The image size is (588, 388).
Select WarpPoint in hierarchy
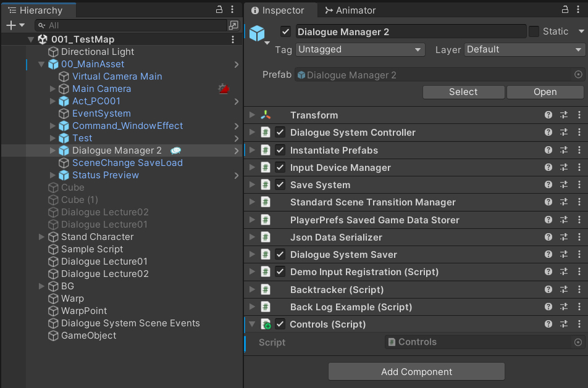tap(84, 311)
